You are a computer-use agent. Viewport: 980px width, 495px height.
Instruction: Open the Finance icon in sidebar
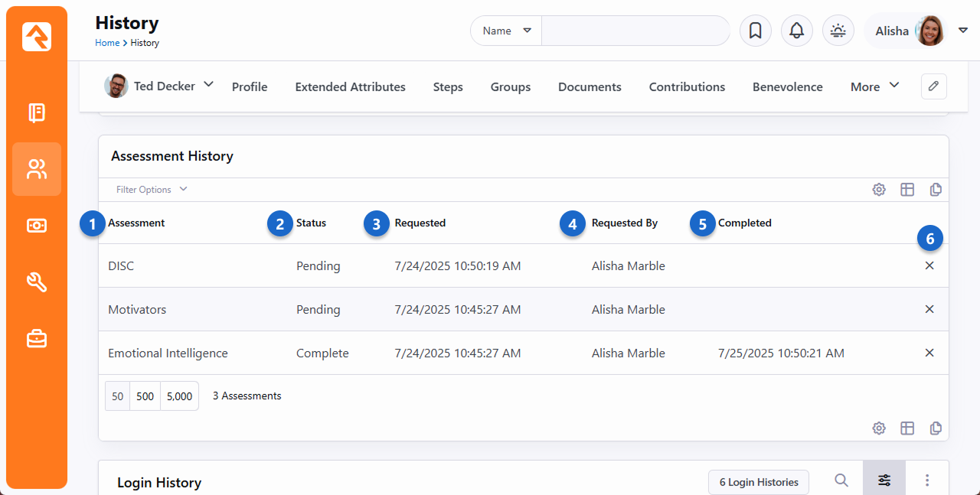pos(37,226)
